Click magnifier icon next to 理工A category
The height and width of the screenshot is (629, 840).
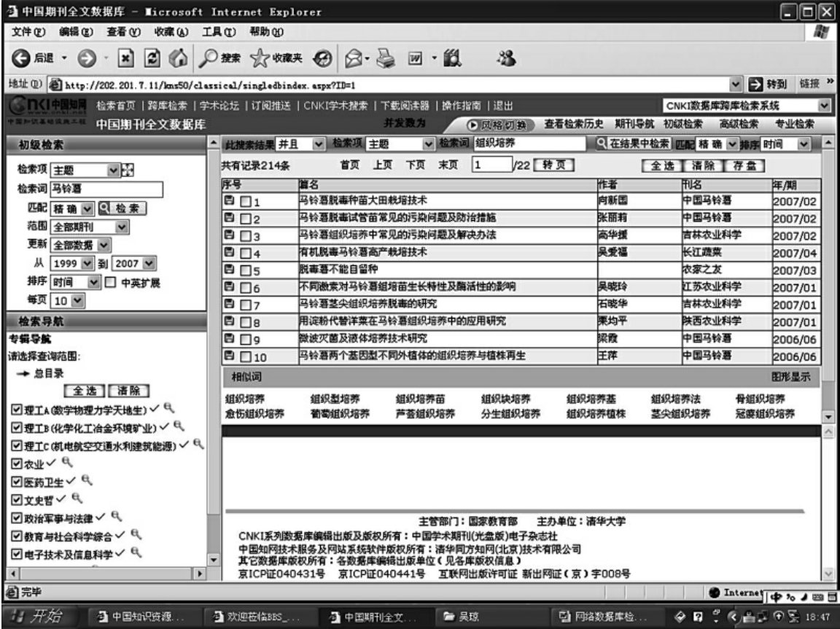click(x=168, y=408)
